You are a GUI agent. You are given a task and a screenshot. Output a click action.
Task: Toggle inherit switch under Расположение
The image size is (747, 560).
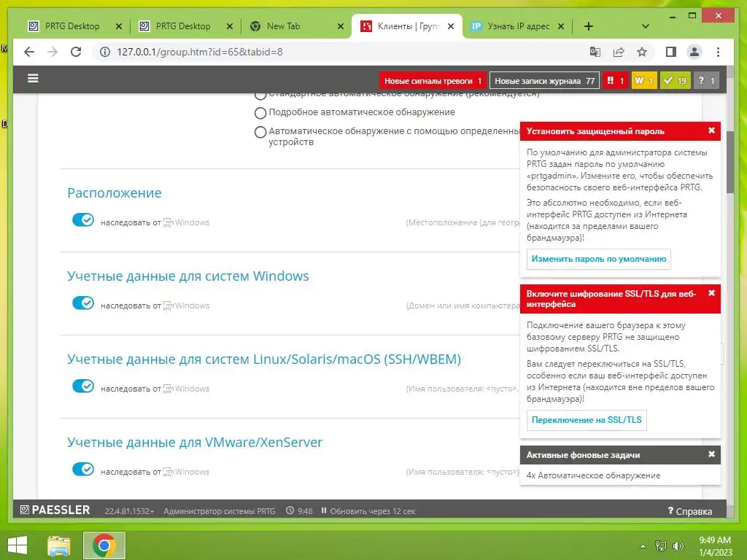pos(83,220)
